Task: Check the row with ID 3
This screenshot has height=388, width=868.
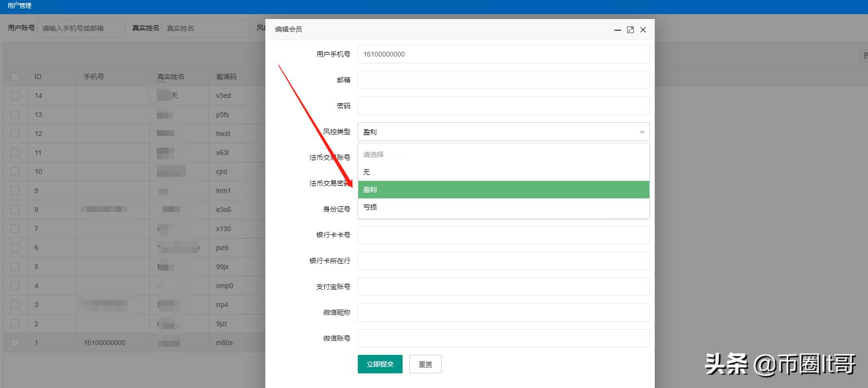Action: [15, 305]
